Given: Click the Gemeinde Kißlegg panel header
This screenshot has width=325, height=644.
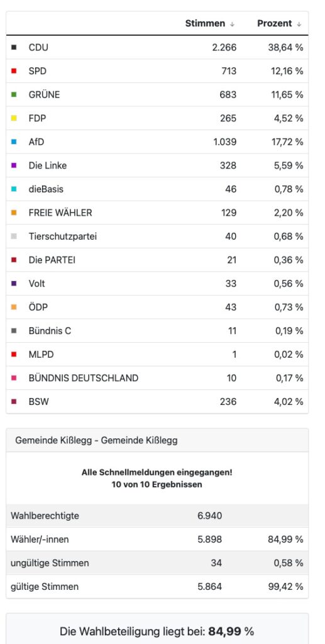Looking at the screenshot, I should point(157,441).
